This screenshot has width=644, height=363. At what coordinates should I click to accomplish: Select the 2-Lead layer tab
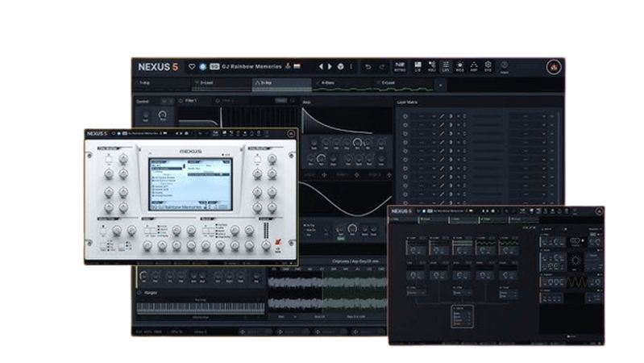coord(222,85)
